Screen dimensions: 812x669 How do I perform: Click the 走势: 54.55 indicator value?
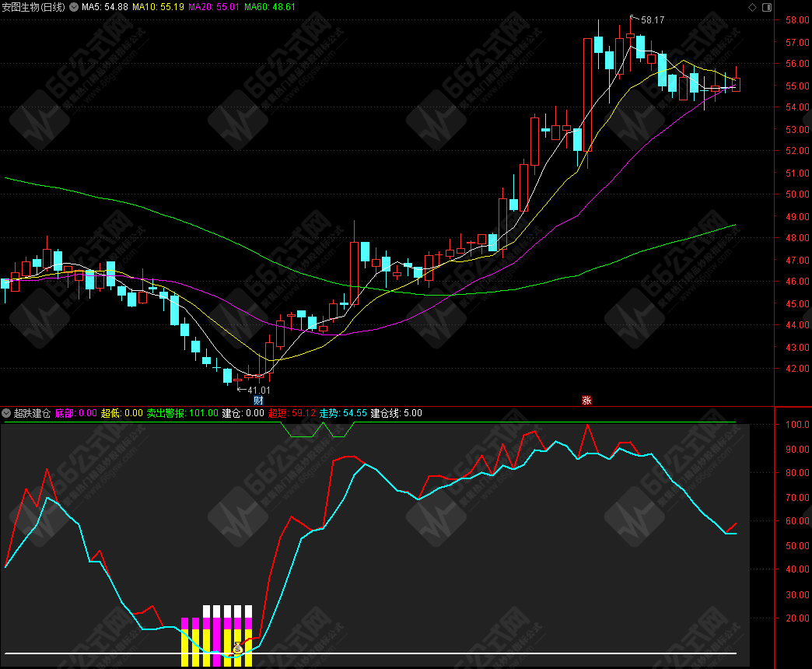[x=343, y=413]
